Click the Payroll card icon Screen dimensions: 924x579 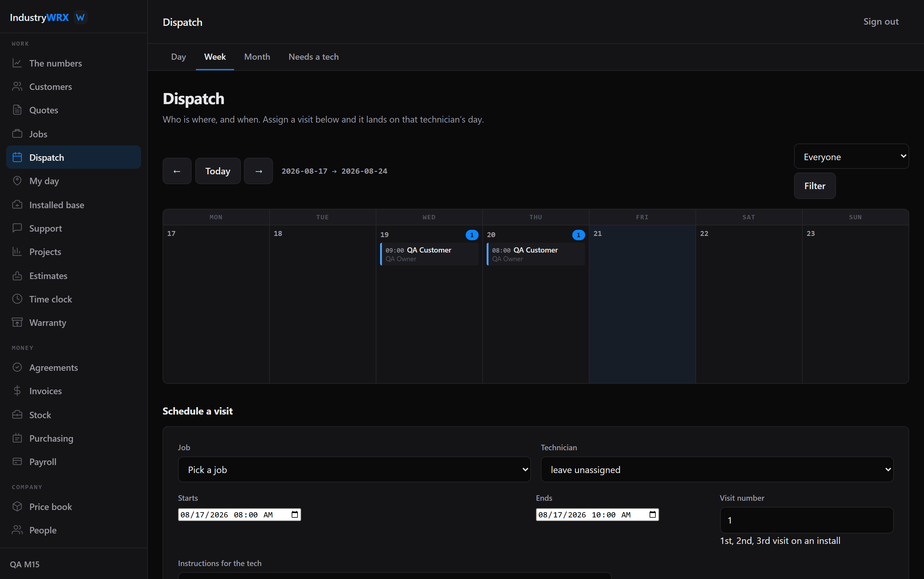click(17, 462)
